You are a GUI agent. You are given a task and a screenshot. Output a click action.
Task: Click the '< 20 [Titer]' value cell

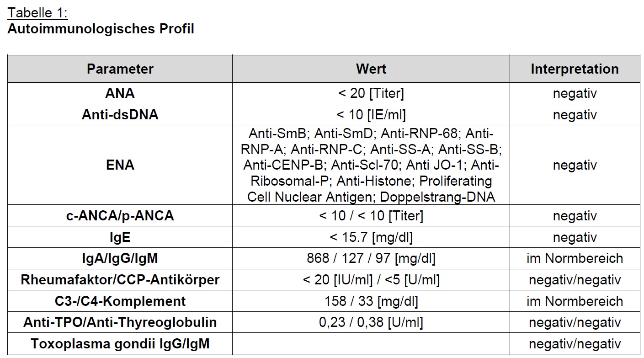pyautogui.click(x=371, y=93)
